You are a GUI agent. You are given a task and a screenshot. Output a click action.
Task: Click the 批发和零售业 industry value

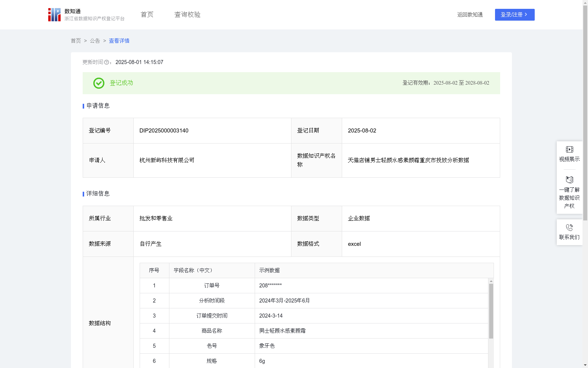tap(156, 219)
